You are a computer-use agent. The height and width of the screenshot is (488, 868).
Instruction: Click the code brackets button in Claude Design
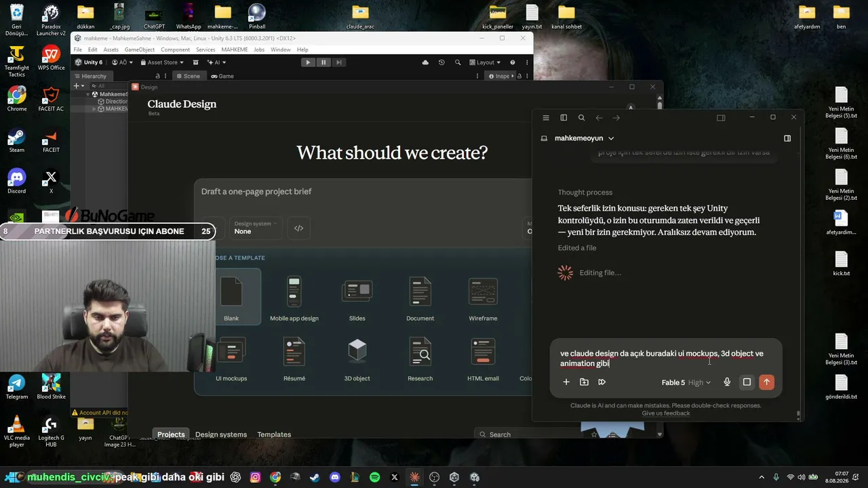[298, 228]
